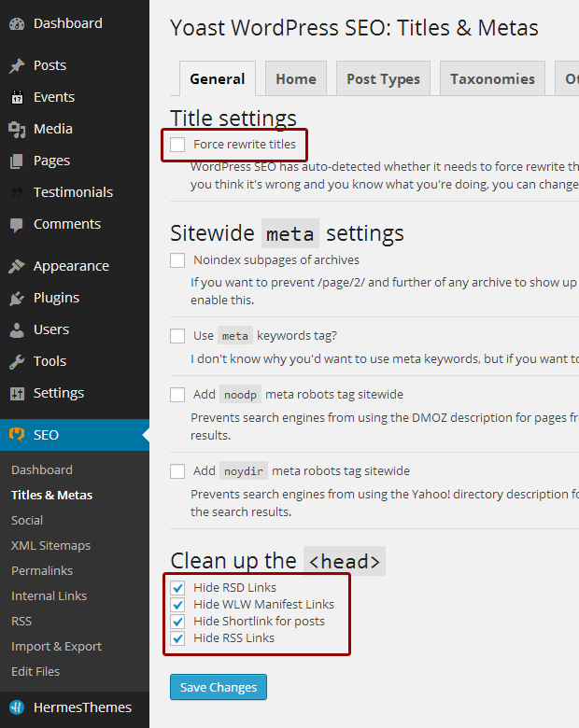Click the Dashboard gauge icon

(x=17, y=23)
